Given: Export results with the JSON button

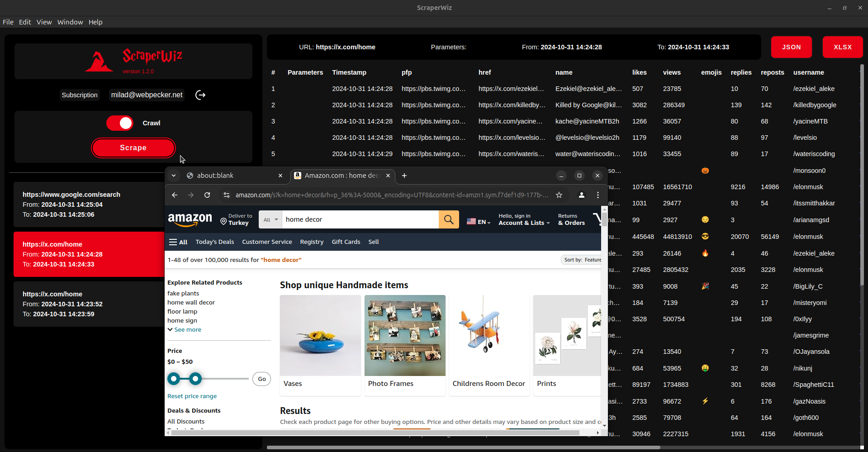Looking at the screenshot, I should pyautogui.click(x=792, y=47).
